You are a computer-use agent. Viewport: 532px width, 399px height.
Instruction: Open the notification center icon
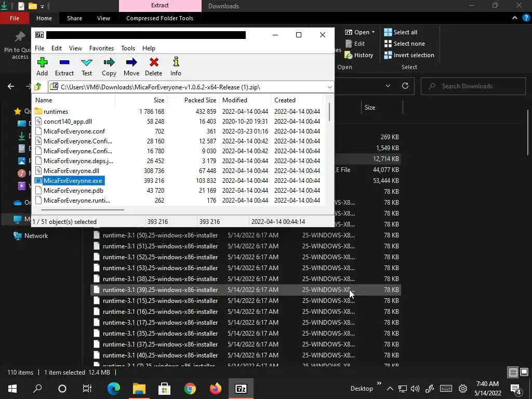pyautogui.click(x=516, y=389)
